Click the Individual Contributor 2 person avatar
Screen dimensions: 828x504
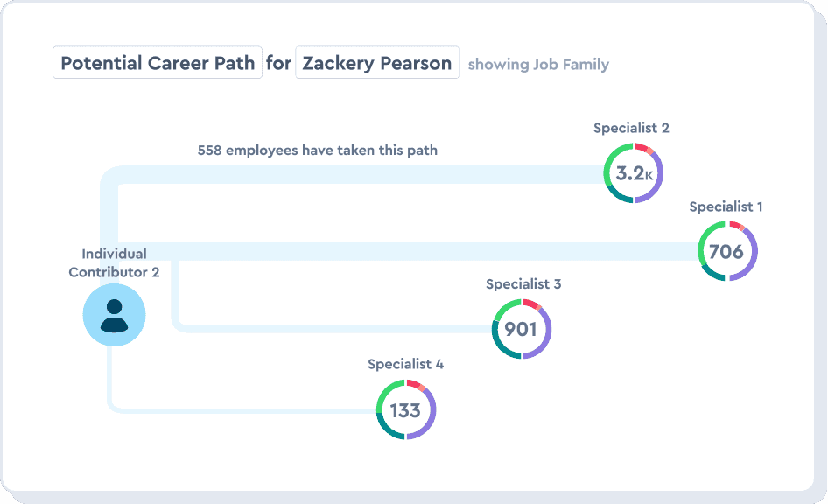114,315
